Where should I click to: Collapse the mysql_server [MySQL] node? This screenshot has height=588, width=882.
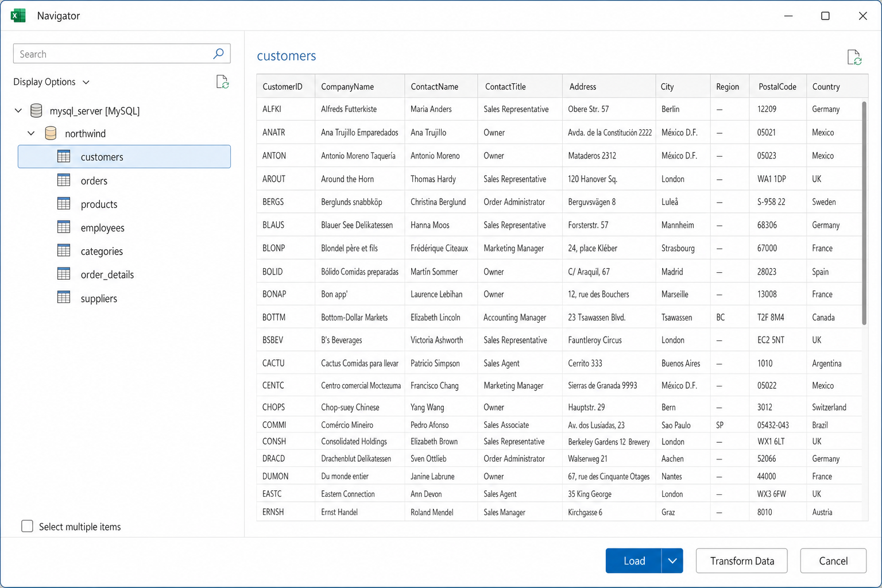tap(18, 110)
